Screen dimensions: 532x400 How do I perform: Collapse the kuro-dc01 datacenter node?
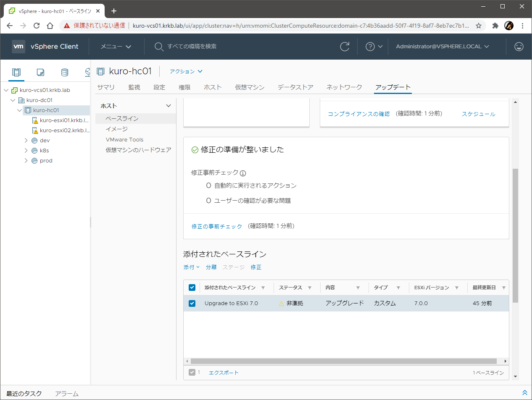(x=13, y=100)
